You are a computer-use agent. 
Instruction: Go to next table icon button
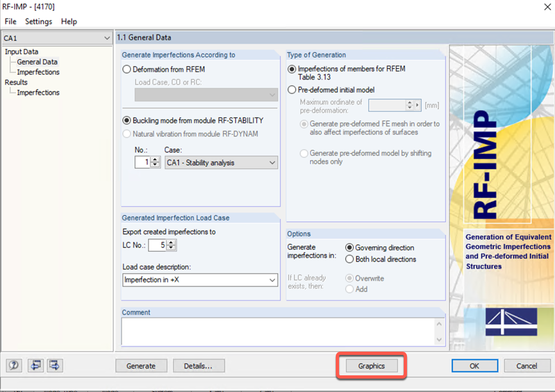pyautogui.click(x=55, y=365)
